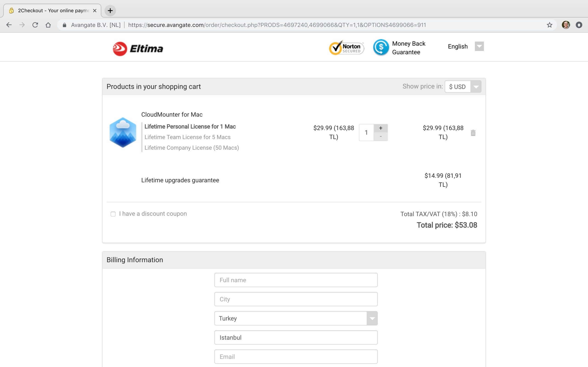The width and height of the screenshot is (588, 367).
Task: Expand the USD currency selector
Action: [x=475, y=87]
